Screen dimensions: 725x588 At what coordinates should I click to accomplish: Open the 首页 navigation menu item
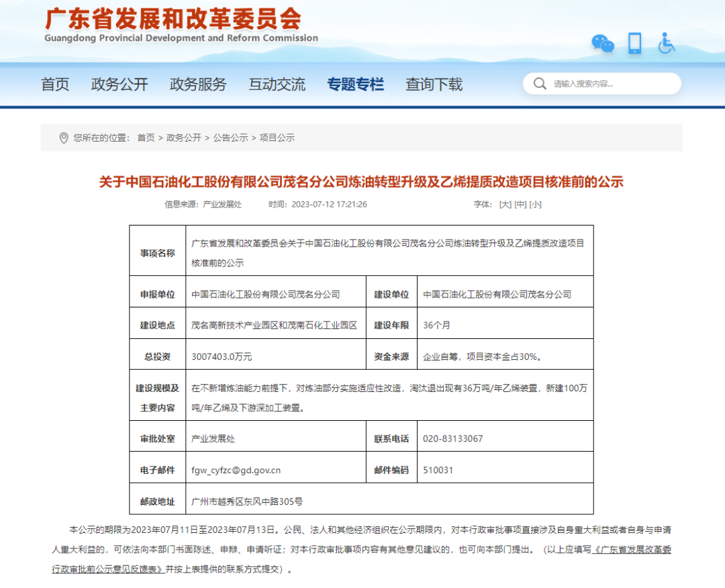tap(55, 85)
